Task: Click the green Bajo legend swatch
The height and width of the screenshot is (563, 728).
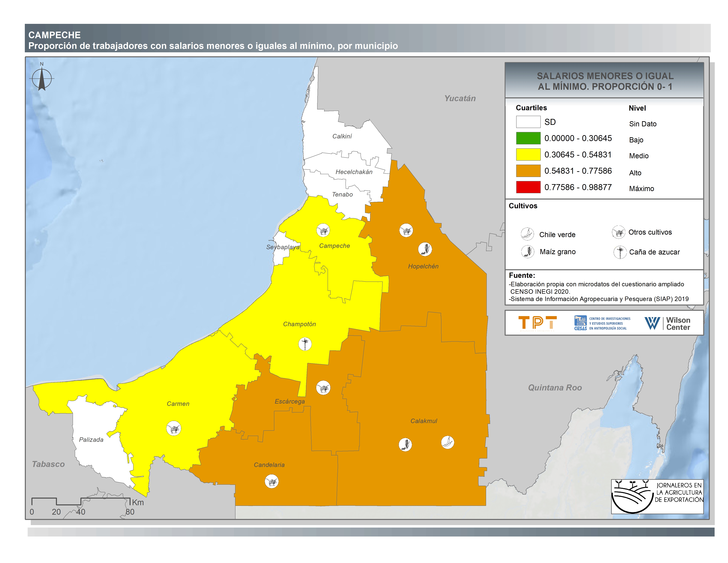Action: pos(528,138)
